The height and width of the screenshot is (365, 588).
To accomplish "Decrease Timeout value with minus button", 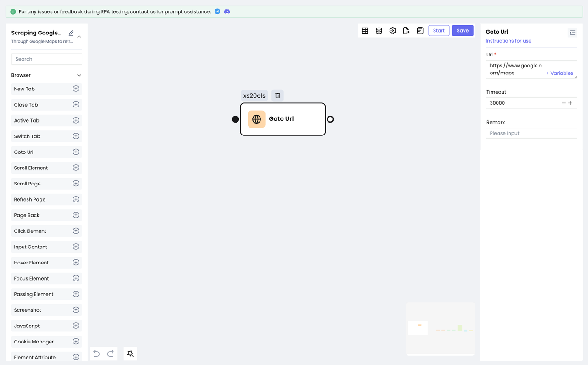I will click(564, 103).
